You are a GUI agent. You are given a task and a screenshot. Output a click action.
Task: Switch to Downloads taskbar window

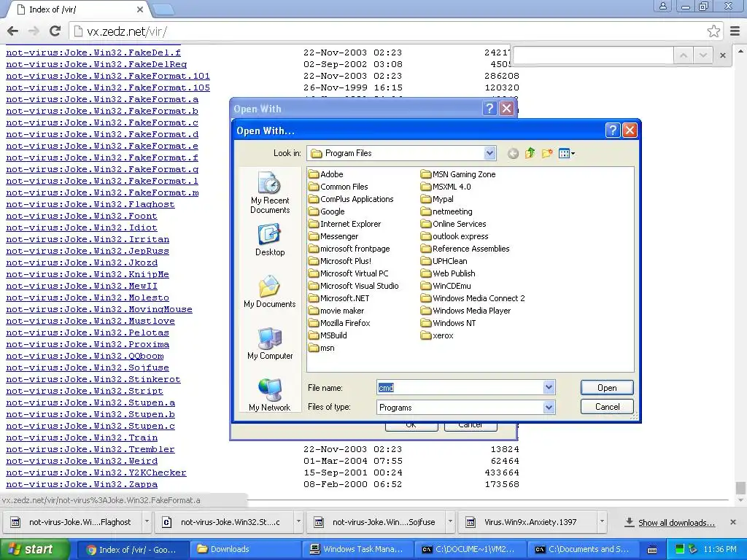[245, 550]
